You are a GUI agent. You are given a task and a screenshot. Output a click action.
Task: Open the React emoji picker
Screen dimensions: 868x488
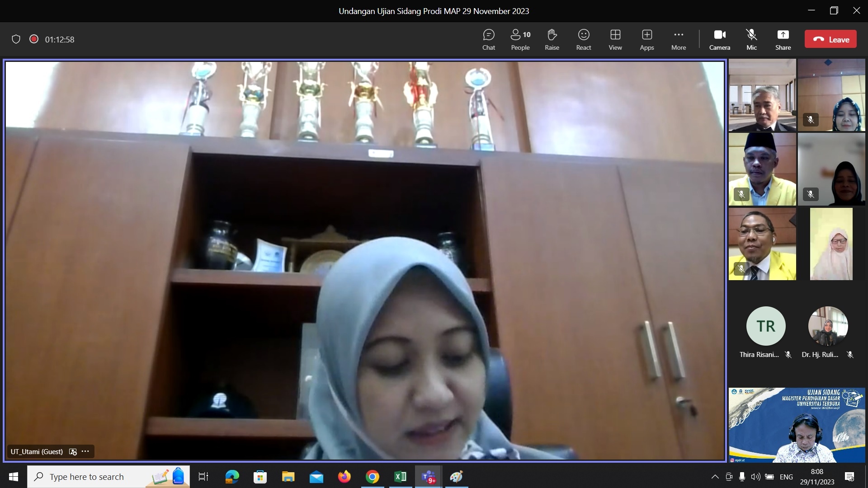584,39
